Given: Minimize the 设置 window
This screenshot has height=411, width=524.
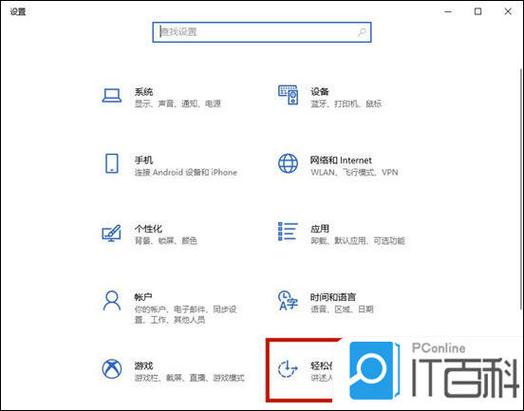Looking at the screenshot, I should click(x=448, y=11).
